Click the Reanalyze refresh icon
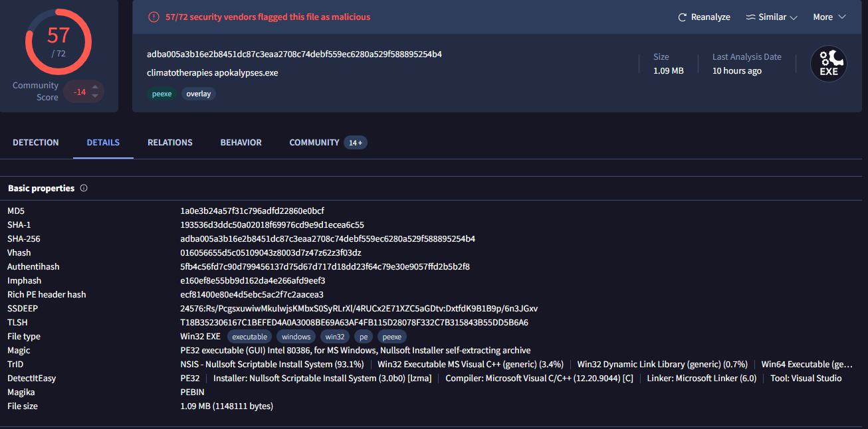This screenshot has height=429, width=868. click(682, 17)
